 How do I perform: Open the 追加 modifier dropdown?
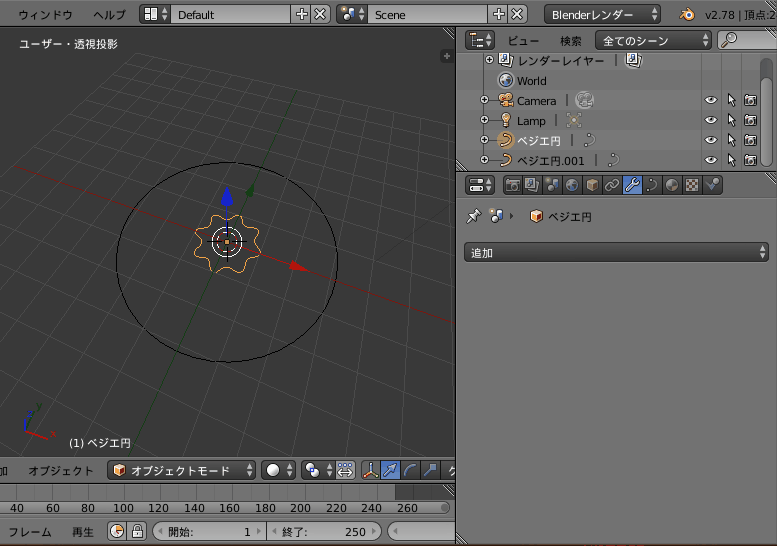(616, 253)
